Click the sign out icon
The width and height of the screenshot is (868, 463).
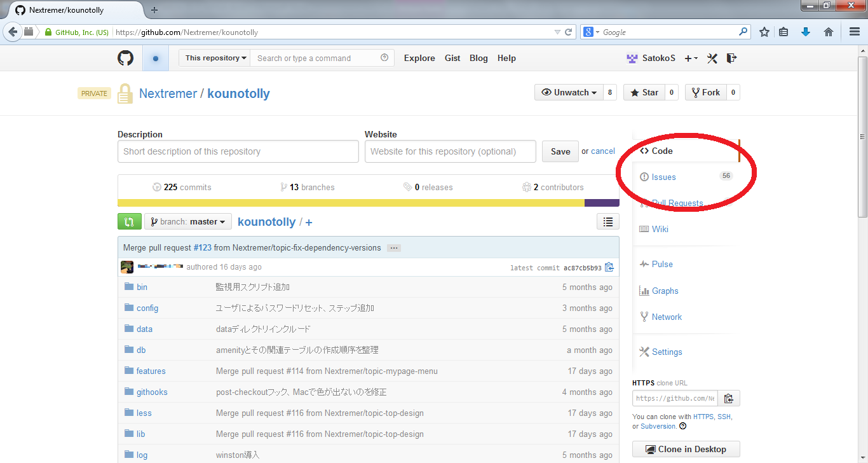(x=731, y=58)
